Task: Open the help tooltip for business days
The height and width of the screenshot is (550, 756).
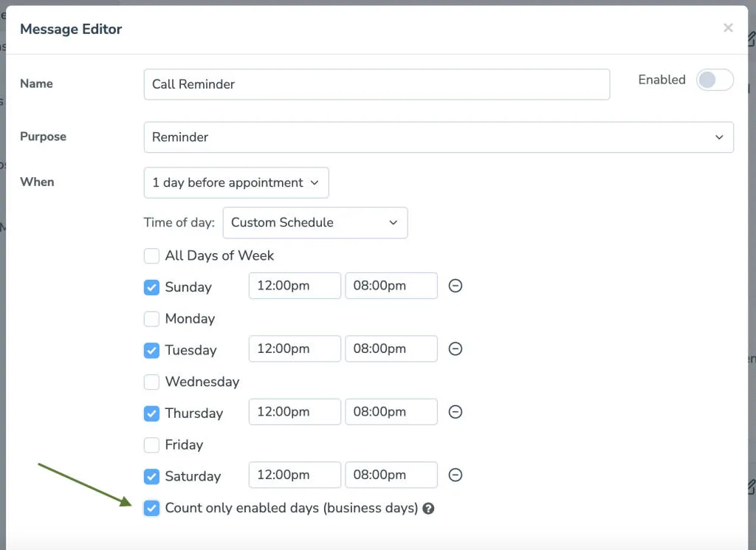Action: 429,508
